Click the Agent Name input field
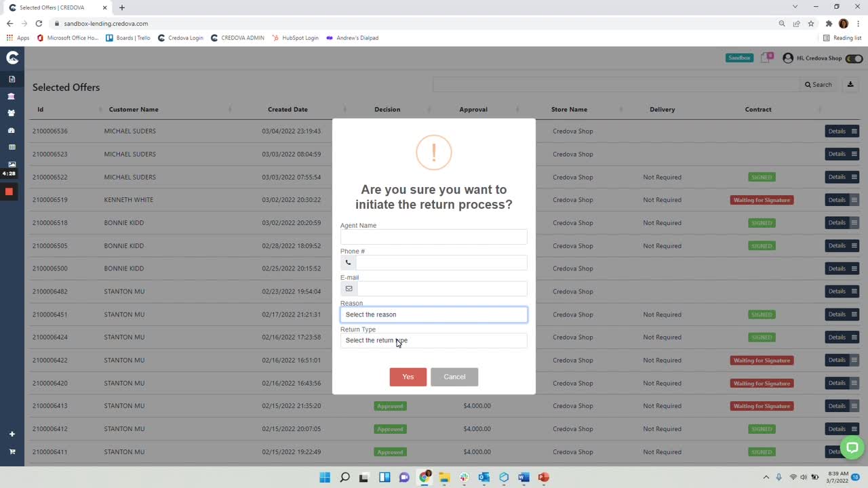Viewport: 868px width, 488px height. click(x=434, y=237)
